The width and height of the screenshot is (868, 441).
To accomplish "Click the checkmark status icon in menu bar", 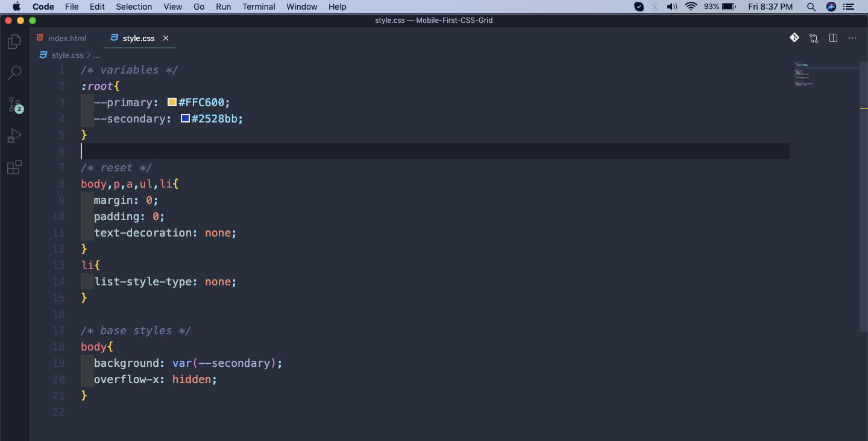I will point(639,7).
